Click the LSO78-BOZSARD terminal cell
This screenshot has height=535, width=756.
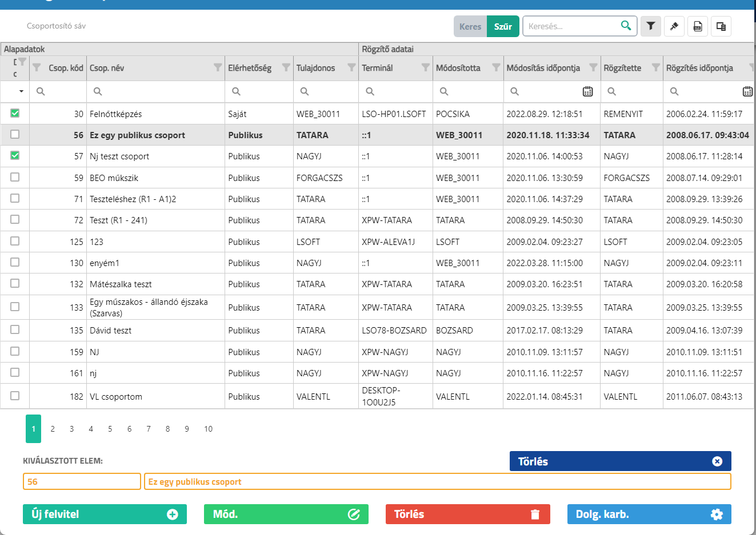click(x=394, y=330)
